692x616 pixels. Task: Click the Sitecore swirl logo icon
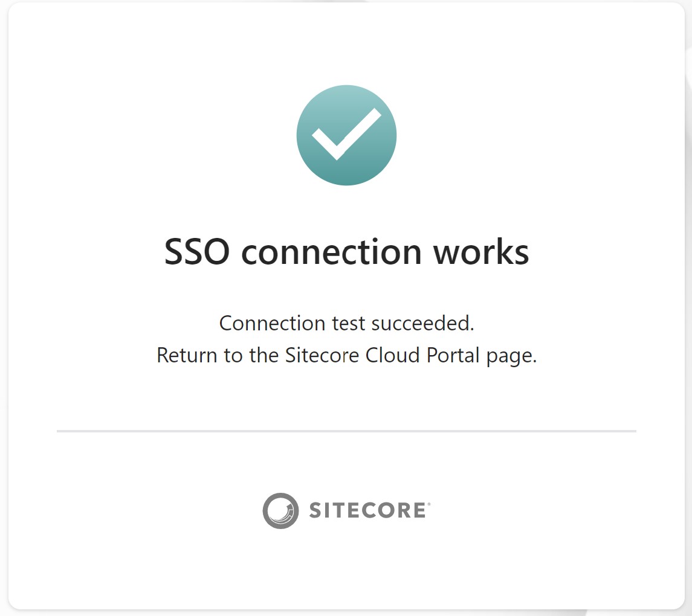click(x=280, y=510)
